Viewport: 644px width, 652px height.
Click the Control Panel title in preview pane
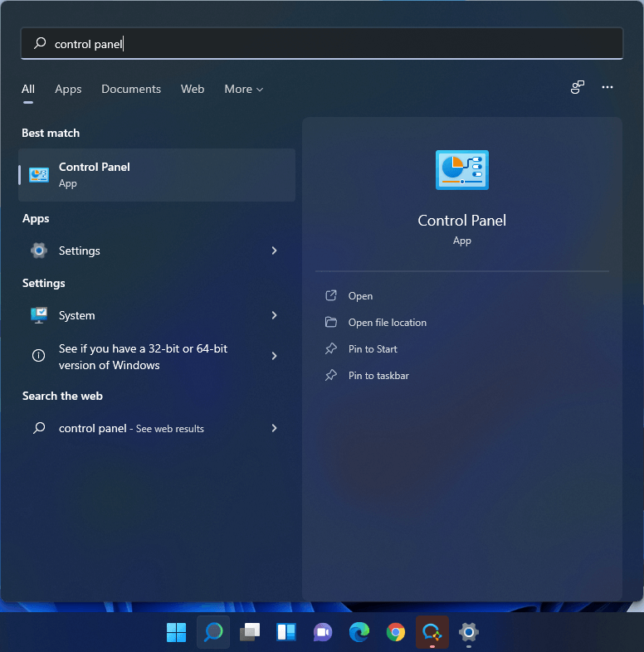tap(461, 221)
